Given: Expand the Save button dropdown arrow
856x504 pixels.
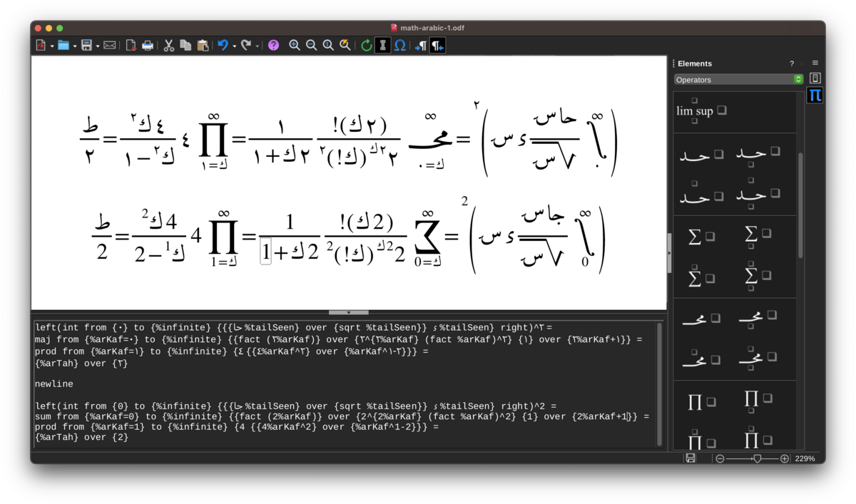Looking at the screenshot, I should click(x=96, y=46).
